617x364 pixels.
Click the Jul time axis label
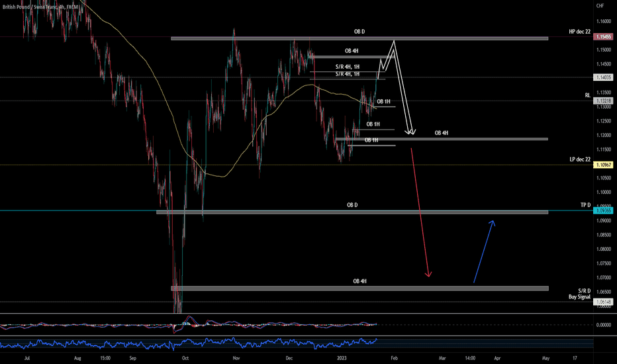(26, 358)
